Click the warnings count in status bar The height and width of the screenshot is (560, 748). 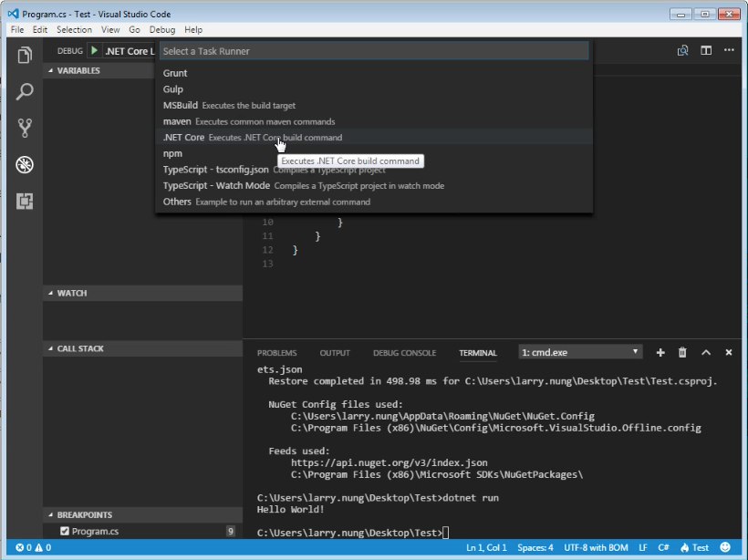click(43, 547)
